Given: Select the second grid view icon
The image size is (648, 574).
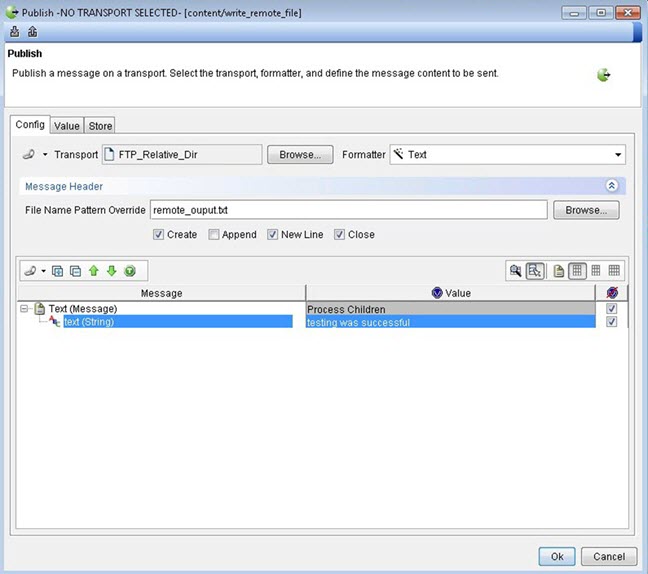Looking at the screenshot, I should [x=596, y=271].
